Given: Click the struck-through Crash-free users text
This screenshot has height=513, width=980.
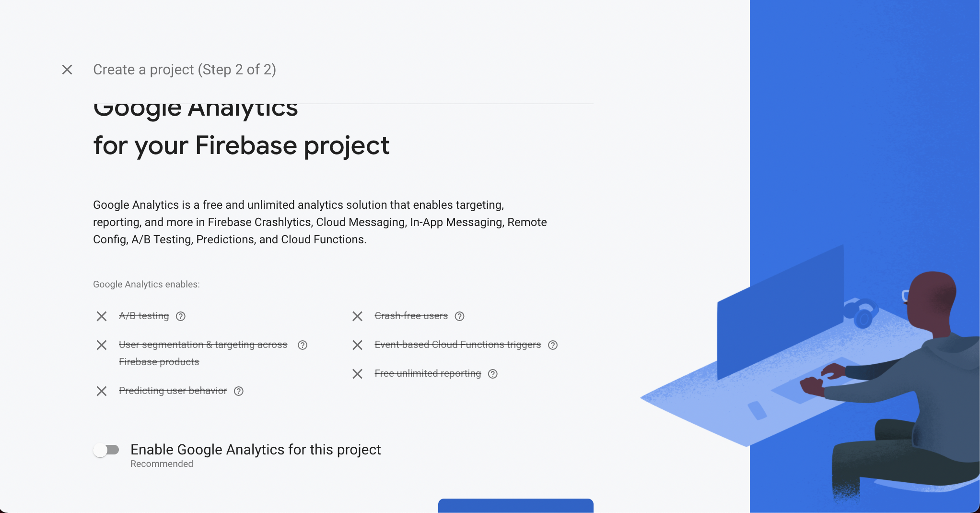Looking at the screenshot, I should [411, 316].
